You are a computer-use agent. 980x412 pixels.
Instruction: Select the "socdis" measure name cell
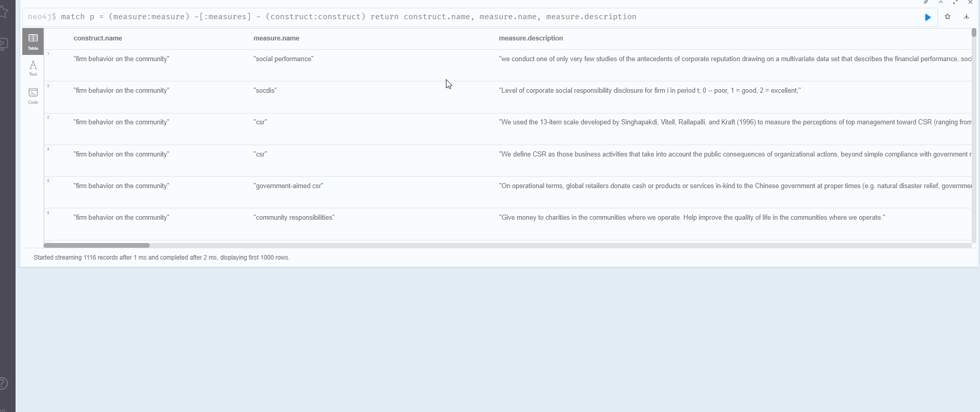[265, 91]
